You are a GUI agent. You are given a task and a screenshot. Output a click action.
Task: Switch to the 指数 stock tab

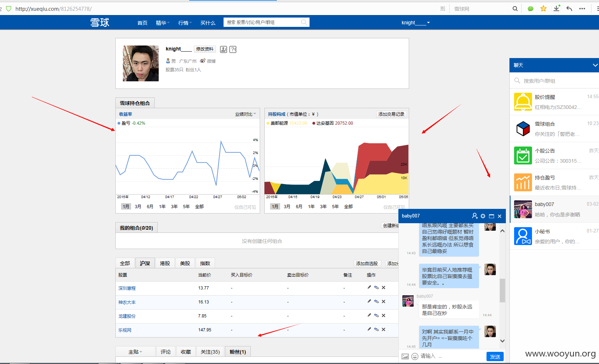[205, 263]
